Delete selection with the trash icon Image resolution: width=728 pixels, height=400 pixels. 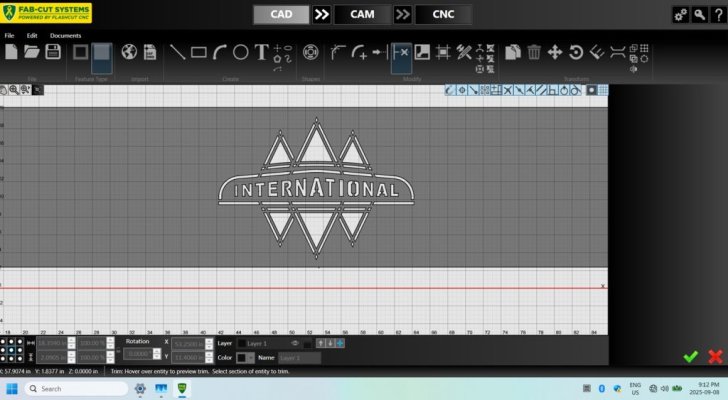(x=534, y=52)
